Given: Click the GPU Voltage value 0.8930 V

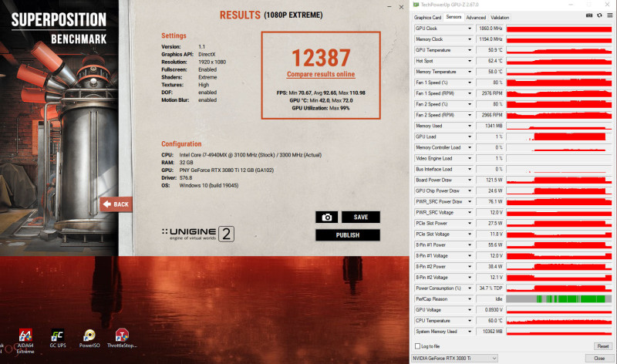Looking at the screenshot, I should pos(490,310).
